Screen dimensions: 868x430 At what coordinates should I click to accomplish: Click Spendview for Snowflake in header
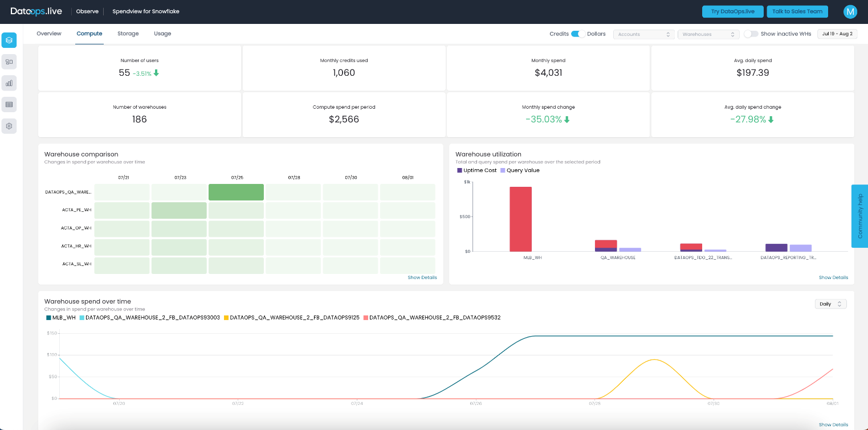point(146,11)
